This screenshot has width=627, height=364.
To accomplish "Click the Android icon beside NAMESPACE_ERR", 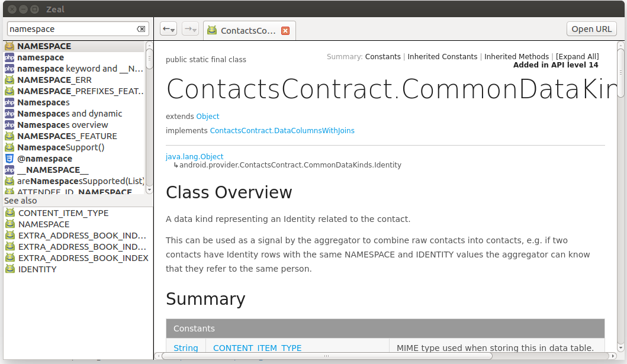I will pos(9,80).
